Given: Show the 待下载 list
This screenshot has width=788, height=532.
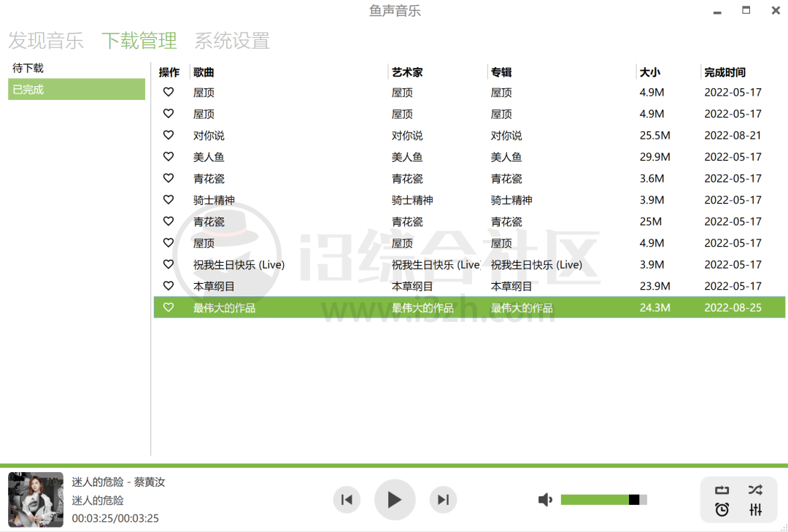Looking at the screenshot, I should tap(77, 68).
